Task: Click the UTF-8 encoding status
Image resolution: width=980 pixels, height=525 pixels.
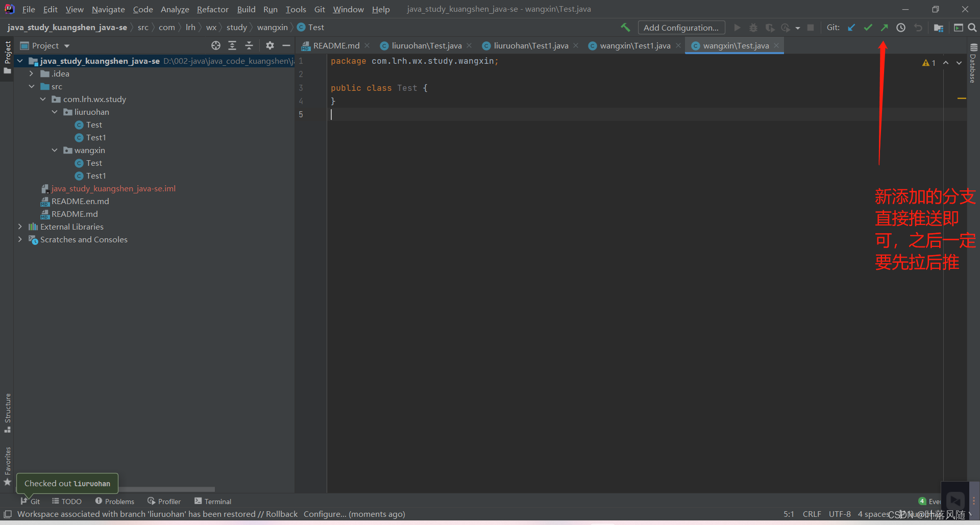Action: (x=840, y=514)
